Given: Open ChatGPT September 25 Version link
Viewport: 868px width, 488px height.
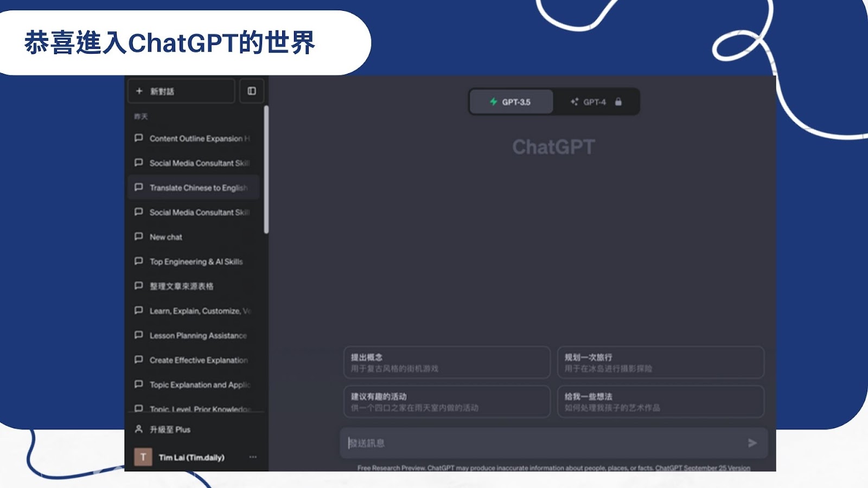Looking at the screenshot, I should (703, 468).
